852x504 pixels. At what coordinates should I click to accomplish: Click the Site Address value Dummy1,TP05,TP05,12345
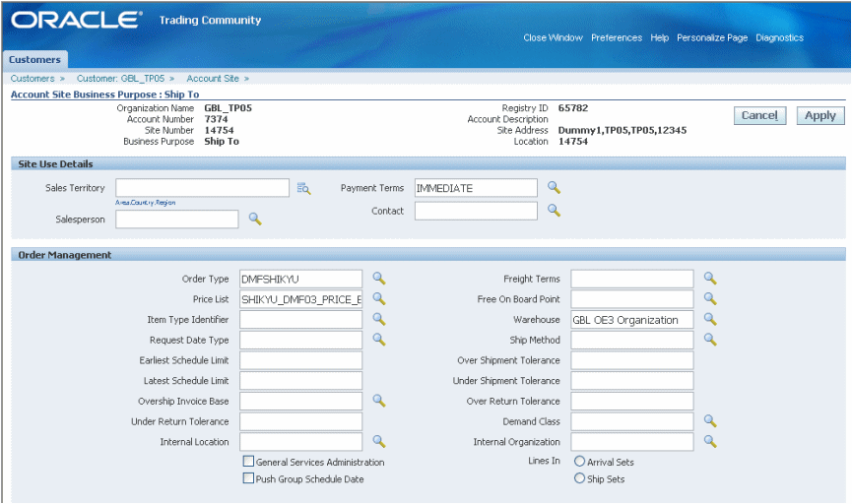[x=623, y=130]
